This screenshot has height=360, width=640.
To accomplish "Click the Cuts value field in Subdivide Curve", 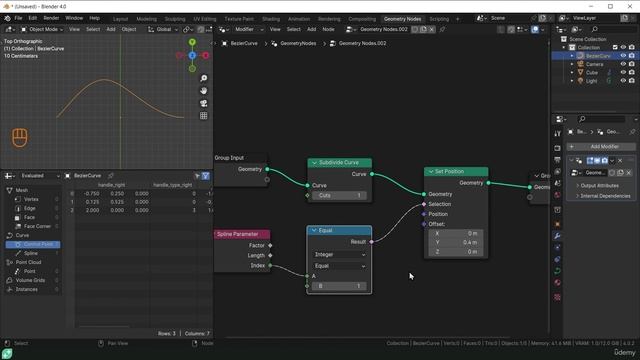I will coord(339,196).
